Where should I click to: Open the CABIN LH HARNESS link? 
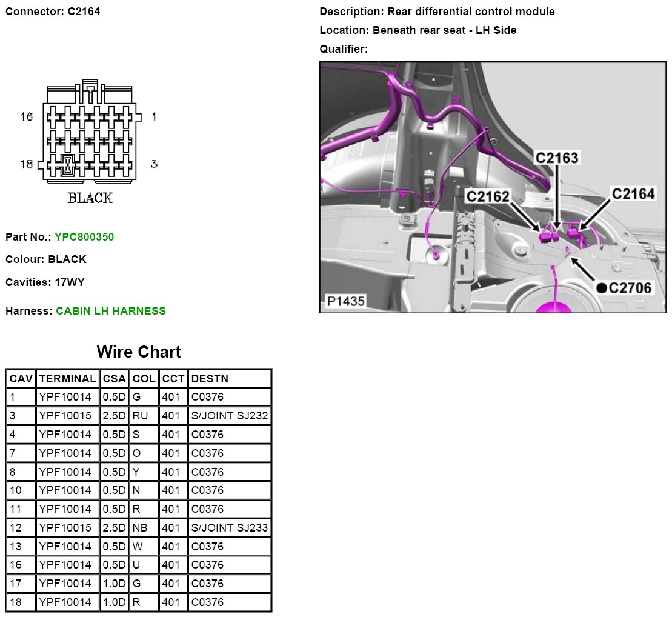click(x=110, y=311)
